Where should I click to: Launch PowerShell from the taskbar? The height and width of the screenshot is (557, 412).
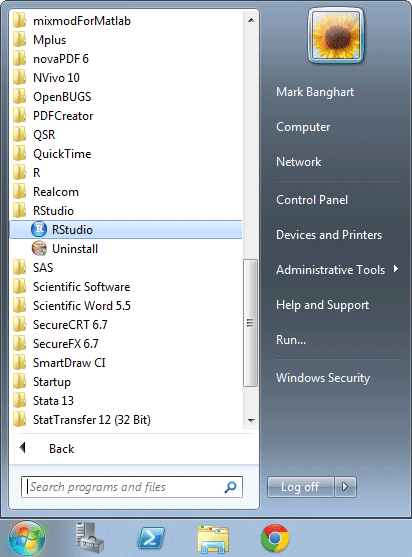(x=151, y=538)
